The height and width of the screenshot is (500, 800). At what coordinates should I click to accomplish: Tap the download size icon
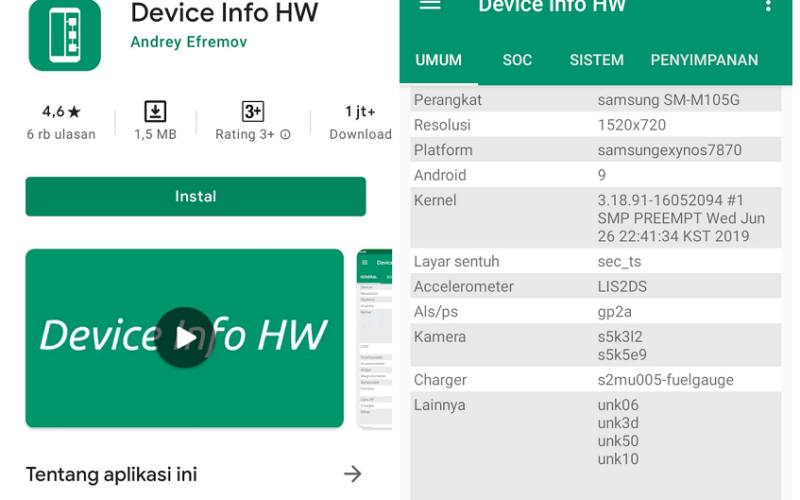tap(155, 111)
